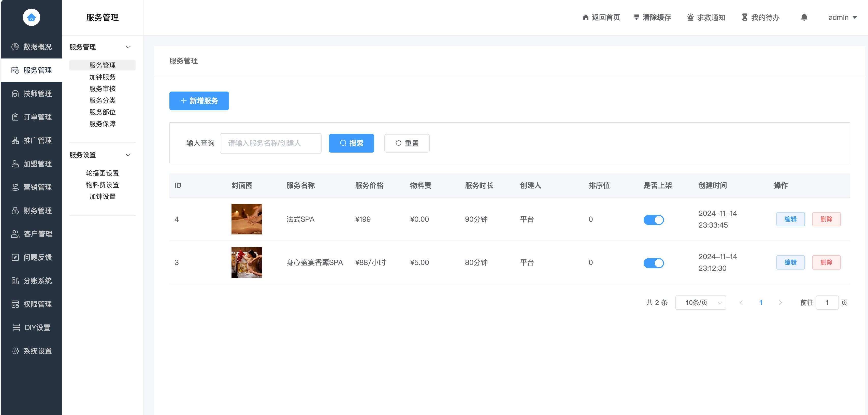
Task: Open 轮播图设置 under 服务设置
Action: (102, 173)
